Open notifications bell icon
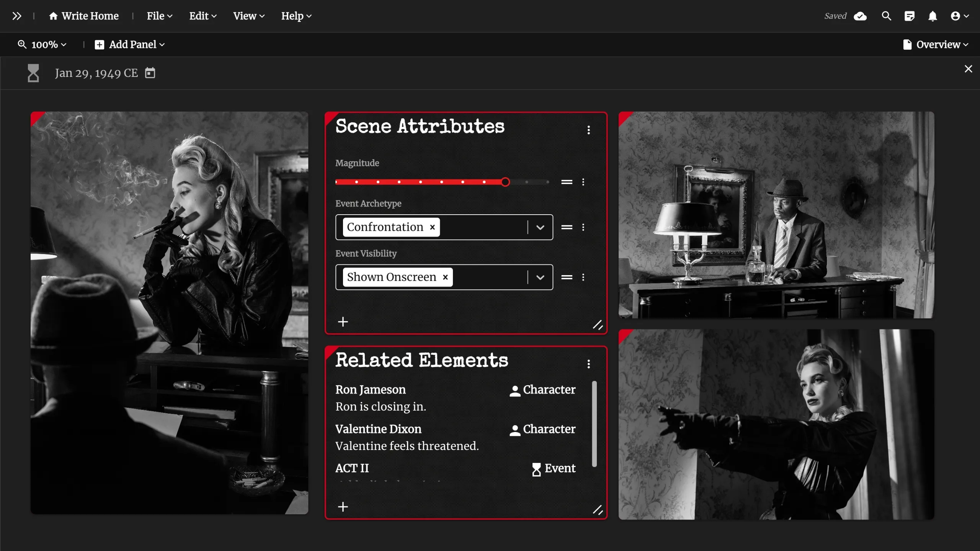Screen dimensions: 980x551 pyautogui.click(x=933, y=16)
